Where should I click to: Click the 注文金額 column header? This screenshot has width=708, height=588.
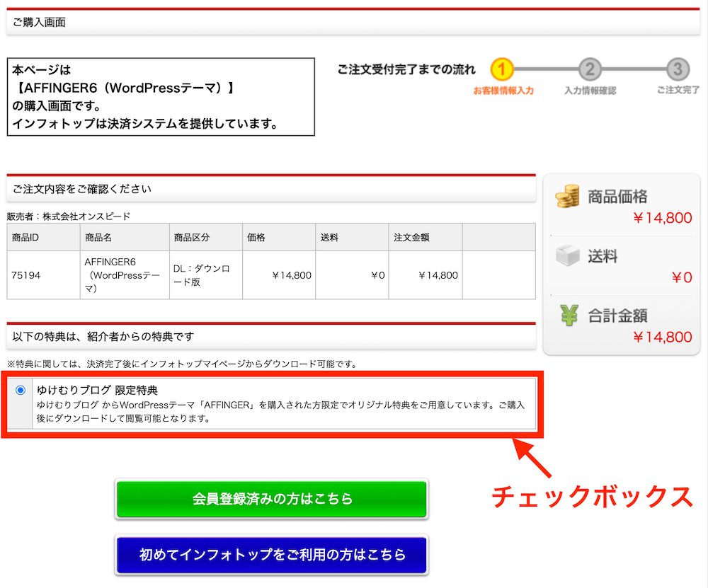426,237
